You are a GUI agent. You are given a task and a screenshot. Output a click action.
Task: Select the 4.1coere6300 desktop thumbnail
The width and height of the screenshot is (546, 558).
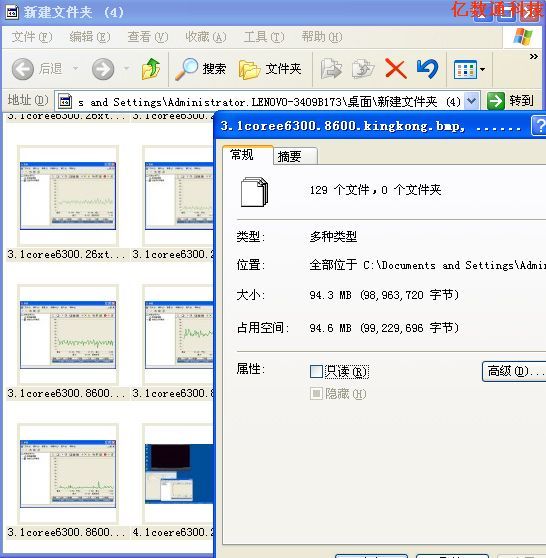tap(178, 473)
